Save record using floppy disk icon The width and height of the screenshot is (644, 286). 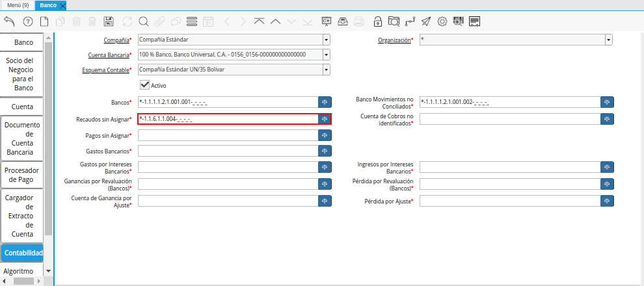pos(109,21)
